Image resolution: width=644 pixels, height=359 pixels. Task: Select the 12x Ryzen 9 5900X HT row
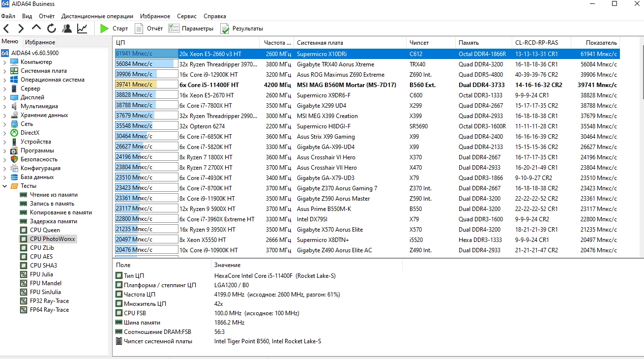pos(366,209)
